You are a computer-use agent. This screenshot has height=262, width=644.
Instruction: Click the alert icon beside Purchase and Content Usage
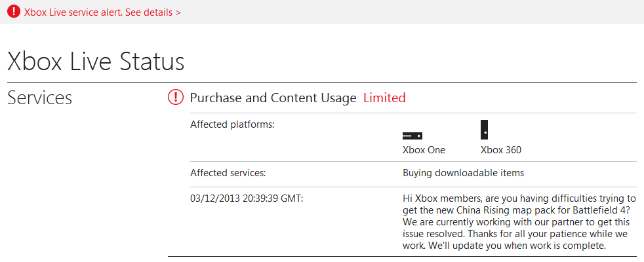[176, 98]
